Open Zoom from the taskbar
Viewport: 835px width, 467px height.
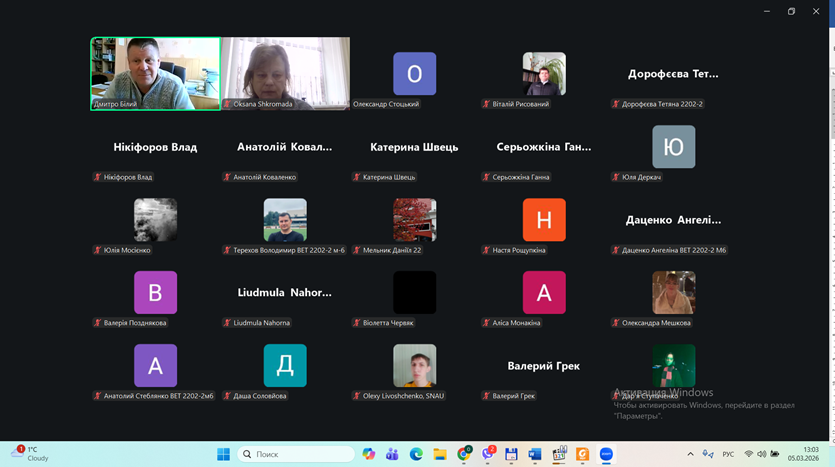point(606,454)
